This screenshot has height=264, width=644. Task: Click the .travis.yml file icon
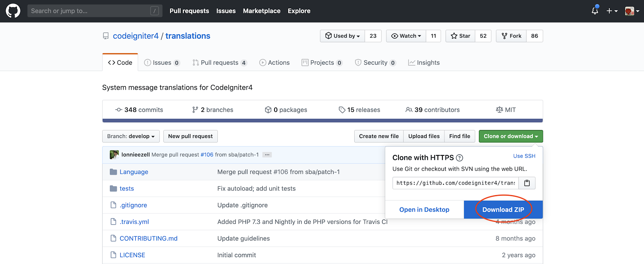point(113,222)
